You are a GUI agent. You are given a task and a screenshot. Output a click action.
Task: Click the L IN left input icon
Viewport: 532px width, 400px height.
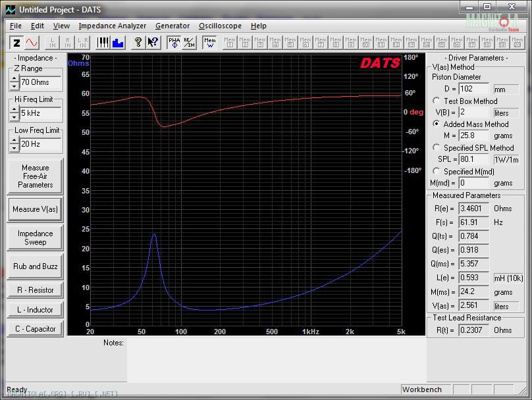53,43
